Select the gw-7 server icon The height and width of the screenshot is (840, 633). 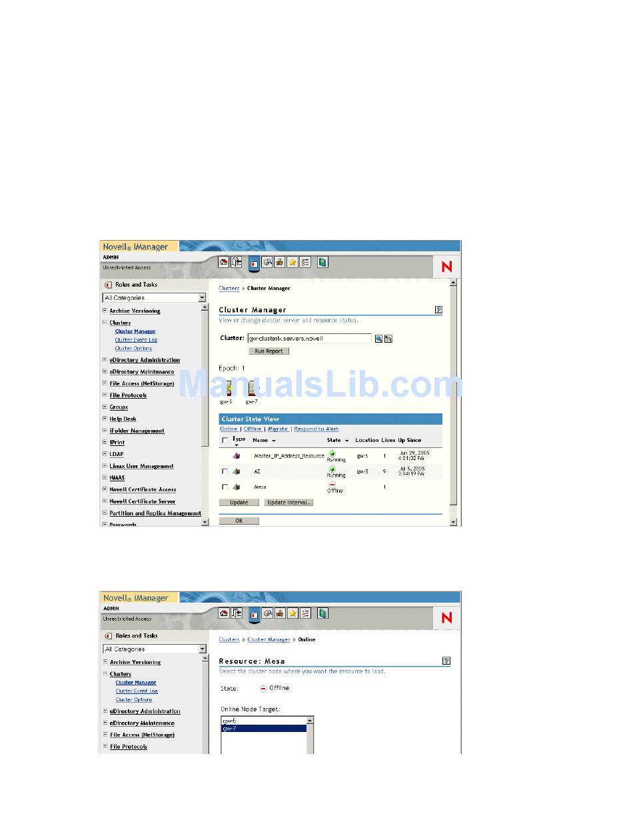pyautogui.click(x=252, y=388)
